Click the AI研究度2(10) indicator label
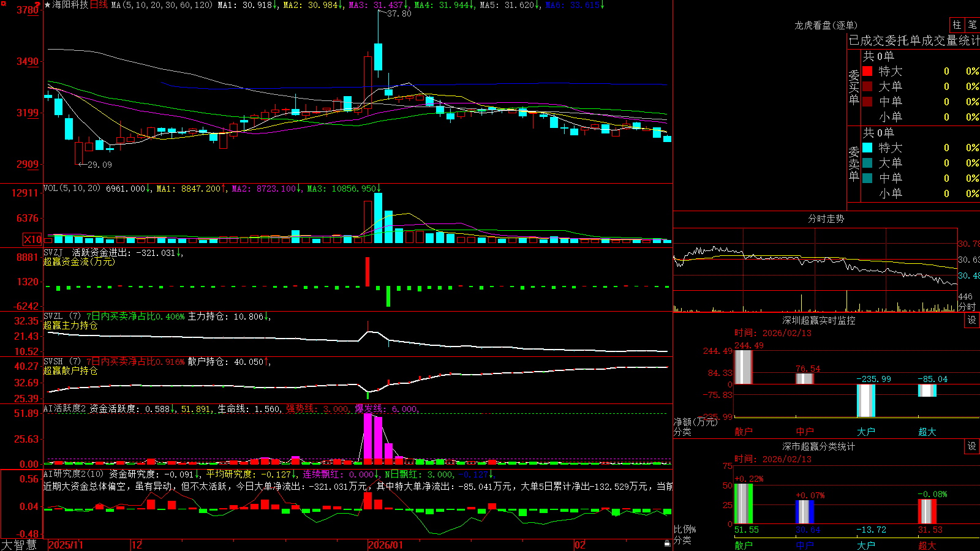Screen dimensions: 980x551 click(73, 474)
